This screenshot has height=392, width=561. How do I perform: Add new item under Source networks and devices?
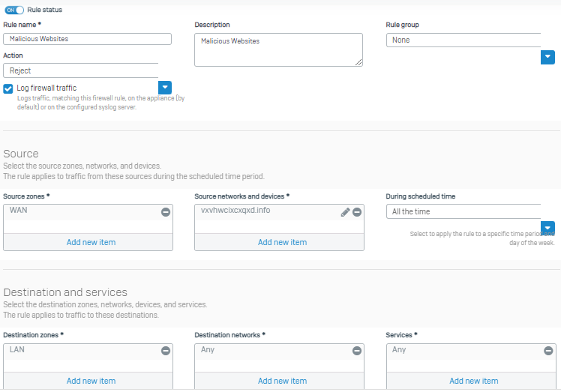pos(282,242)
